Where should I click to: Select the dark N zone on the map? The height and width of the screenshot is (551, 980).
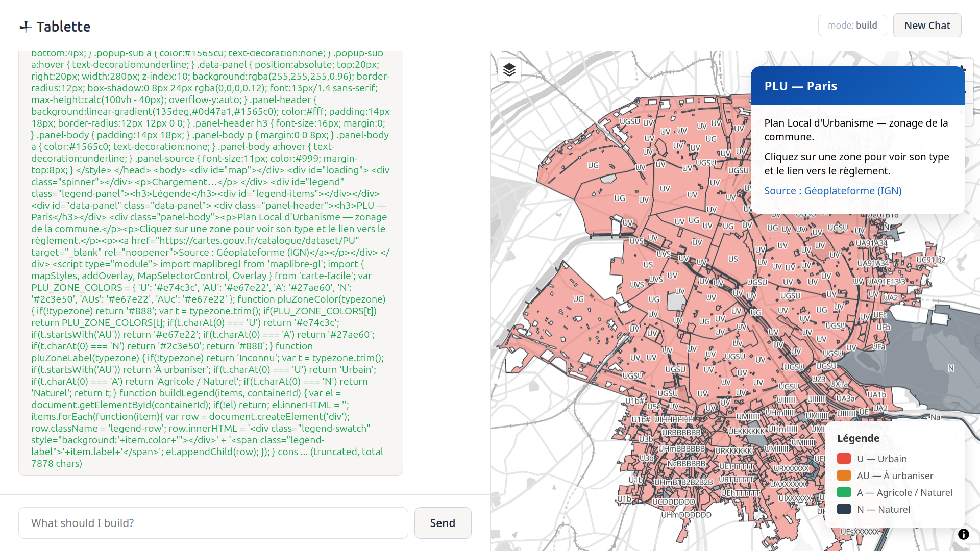point(950,368)
